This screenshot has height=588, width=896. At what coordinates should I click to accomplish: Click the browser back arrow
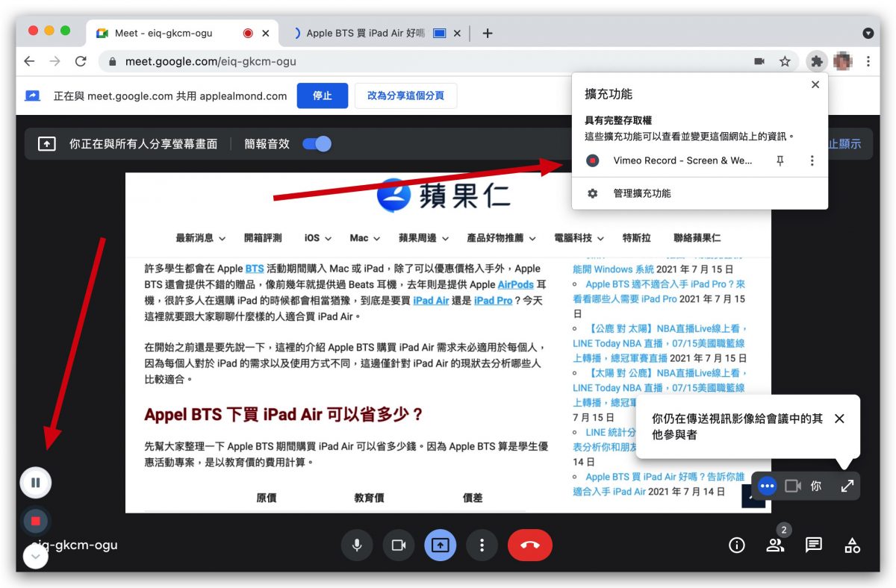pos(29,61)
